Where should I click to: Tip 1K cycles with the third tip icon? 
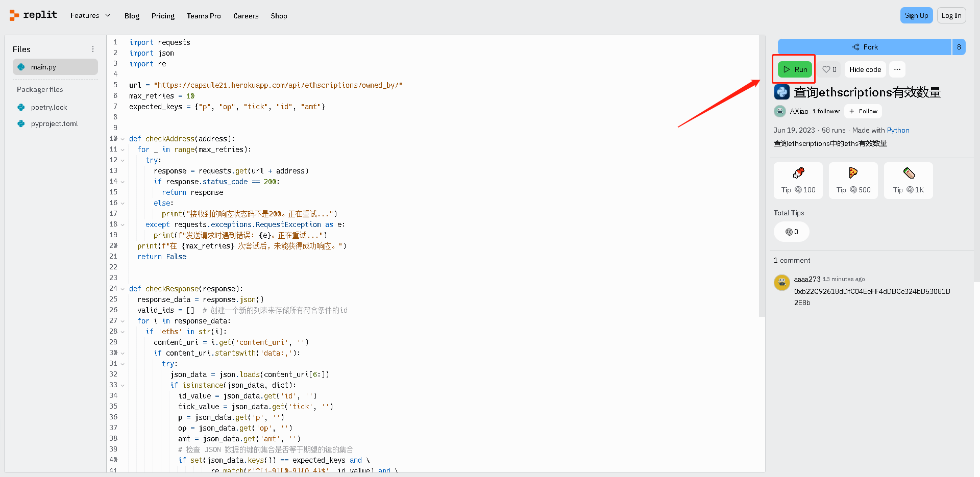tap(908, 181)
